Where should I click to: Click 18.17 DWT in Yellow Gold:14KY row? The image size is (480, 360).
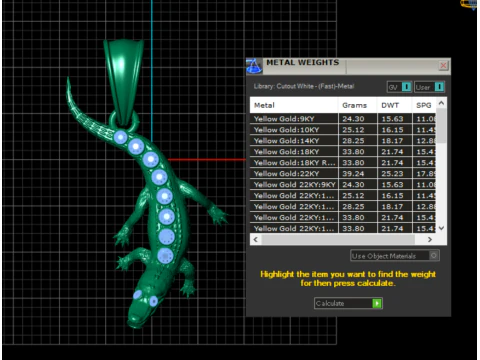(392, 141)
